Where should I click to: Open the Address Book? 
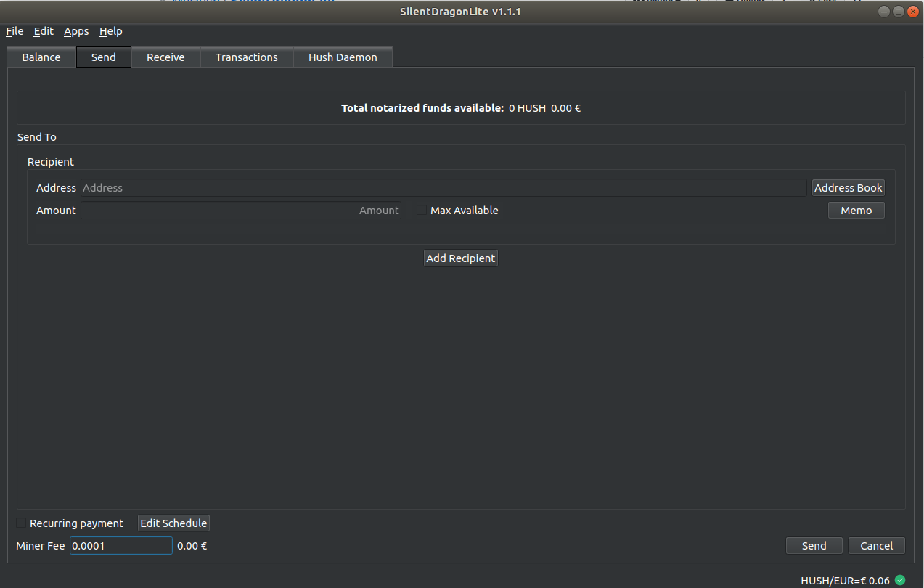click(849, 188)
